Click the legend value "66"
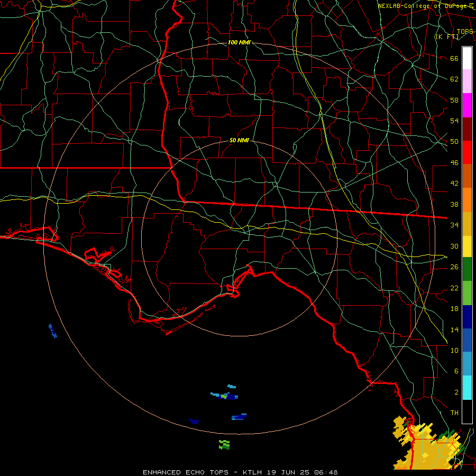476x476 pixels. (454, 58)
